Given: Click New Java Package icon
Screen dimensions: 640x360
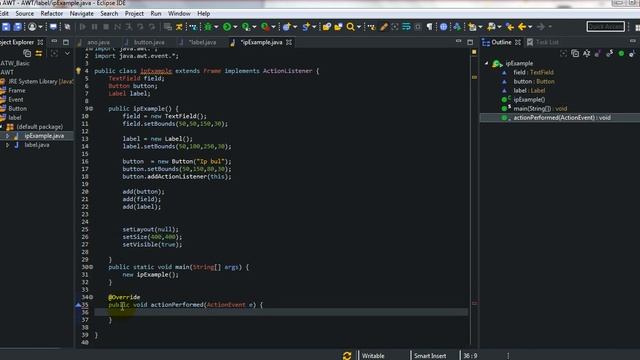Looking at the screenshot, I should point(287,27).
